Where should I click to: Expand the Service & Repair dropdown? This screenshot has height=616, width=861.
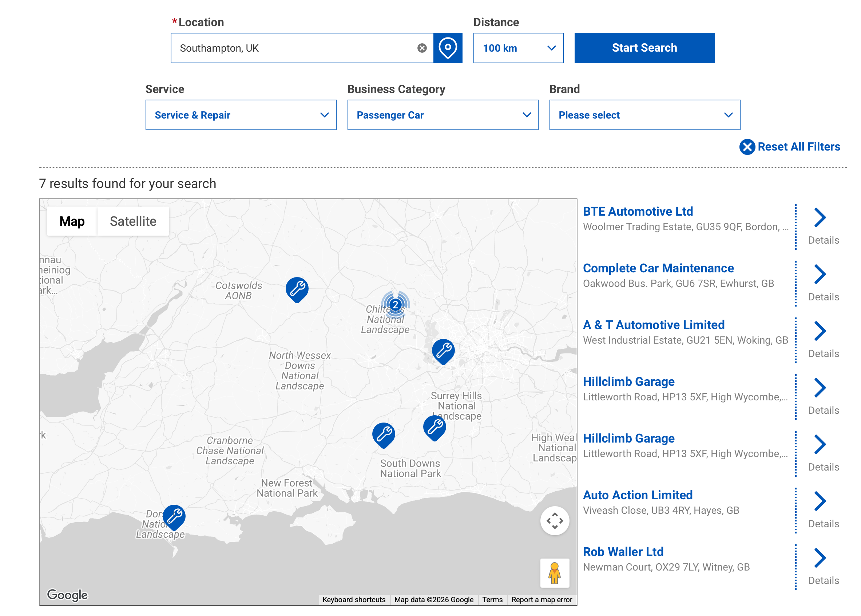coord(241,115)
